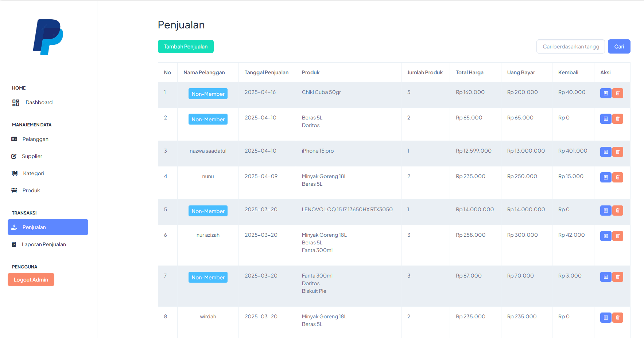Screen dimensions: 644x338
Task: Click the Pelanggan card icon in the sidebar
Action: coord(14,139)
